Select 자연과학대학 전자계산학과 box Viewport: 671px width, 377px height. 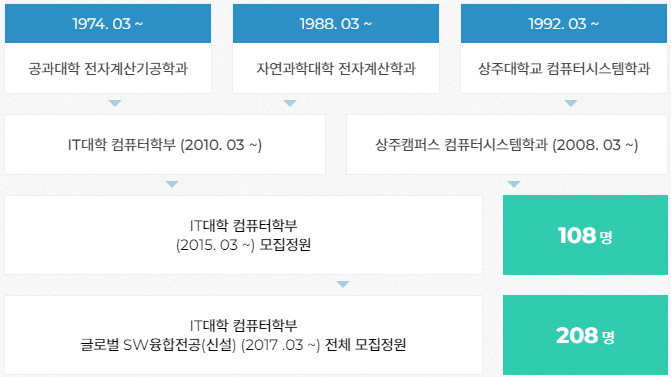click(336, 68)
